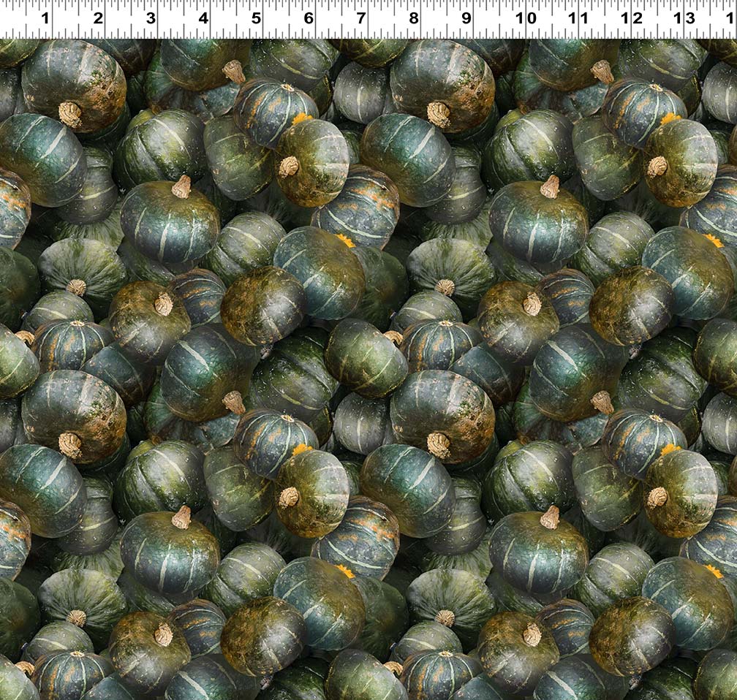Select the ruler number 6 label
Image resolution: width=737 pixels, height=700 pixels.
309,19
